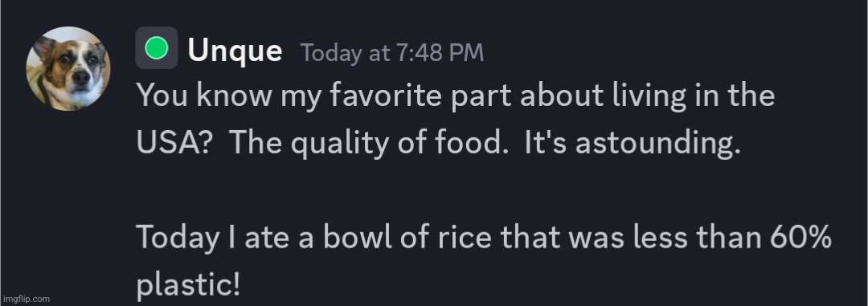
Task: Click the word "astounding." in the message
Action: pos(657,144)
